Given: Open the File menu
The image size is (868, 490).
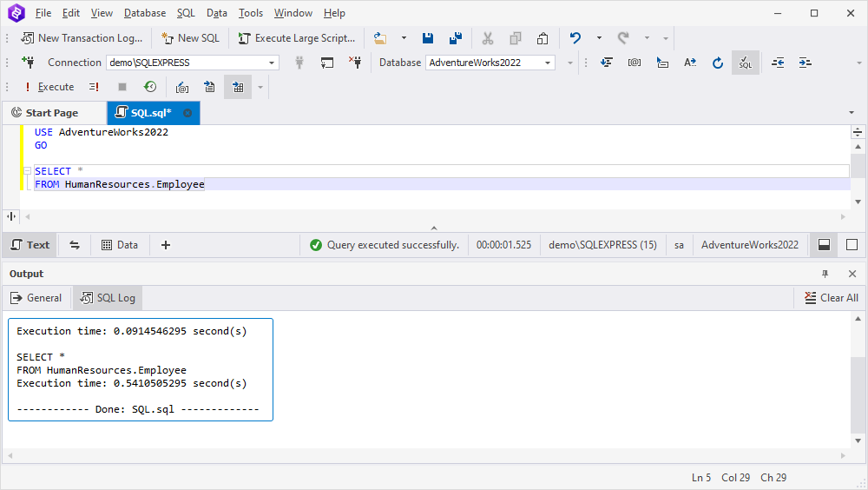Looking at the screenshot, I should pos(43,13).
